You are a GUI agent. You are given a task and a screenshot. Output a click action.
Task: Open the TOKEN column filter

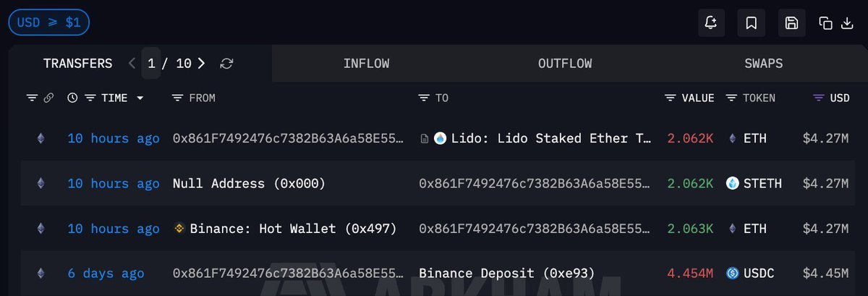(x=731, y=98)
